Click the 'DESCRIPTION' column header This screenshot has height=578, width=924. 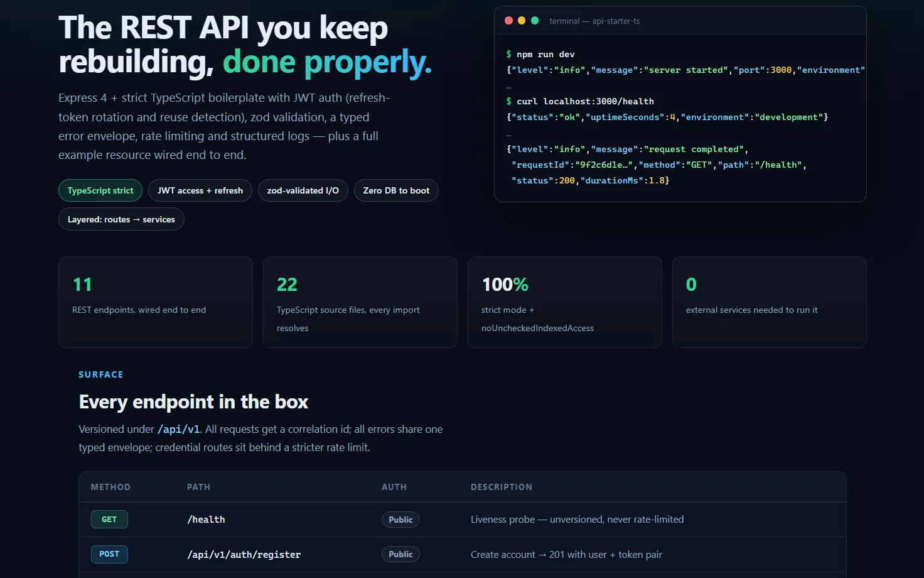[502, 487]
